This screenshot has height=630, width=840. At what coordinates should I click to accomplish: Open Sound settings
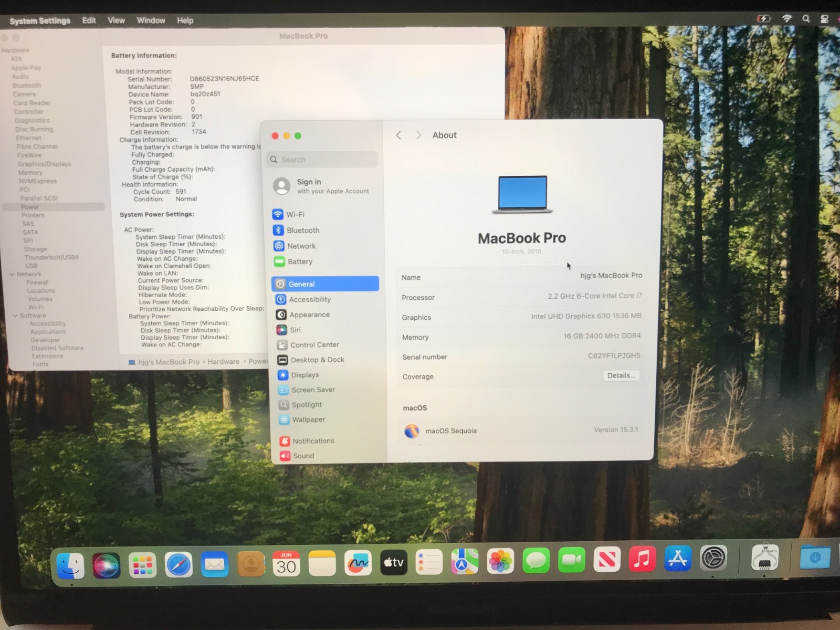(303, 456)
